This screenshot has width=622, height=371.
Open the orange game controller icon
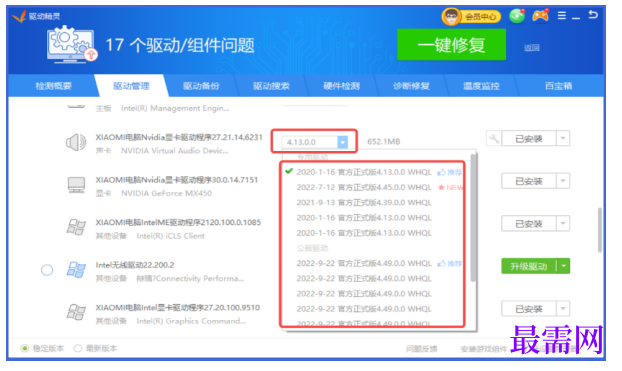click(x=540, y=16)
